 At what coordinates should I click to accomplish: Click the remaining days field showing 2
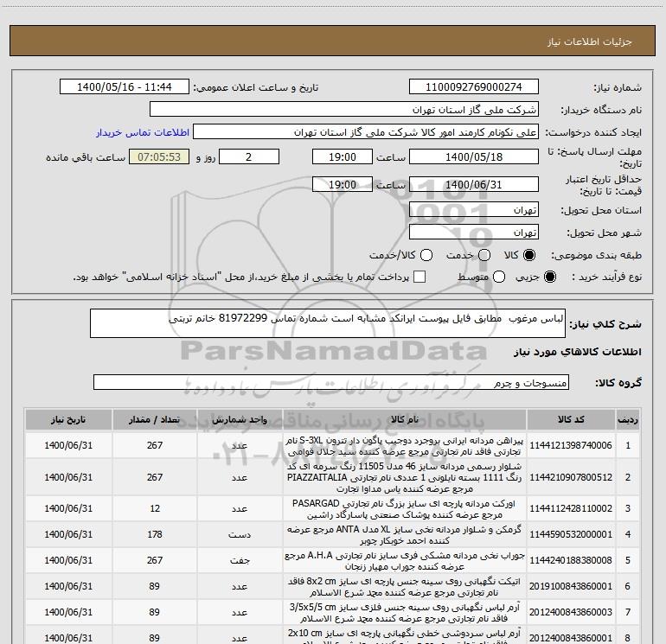coord(249,157)
